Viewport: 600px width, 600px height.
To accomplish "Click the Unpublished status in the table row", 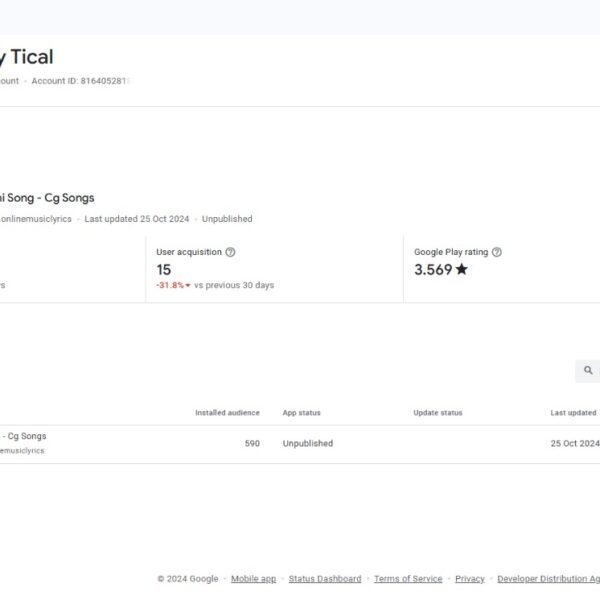I will (x=308, y=443).
